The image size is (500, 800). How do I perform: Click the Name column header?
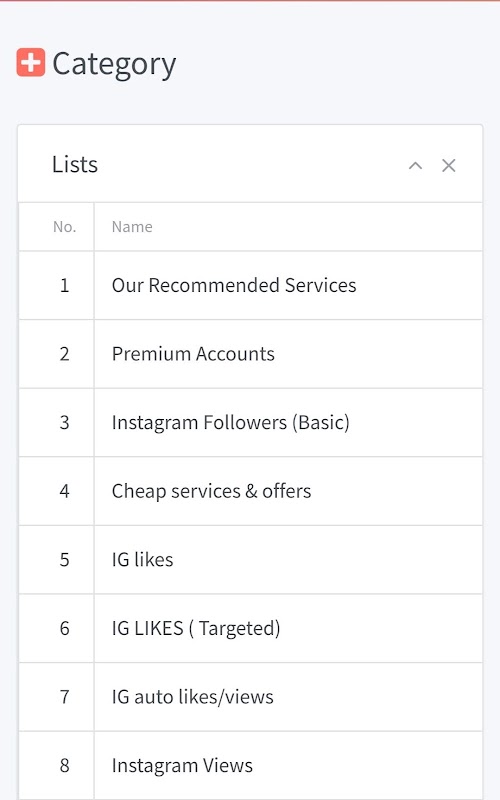132,227
